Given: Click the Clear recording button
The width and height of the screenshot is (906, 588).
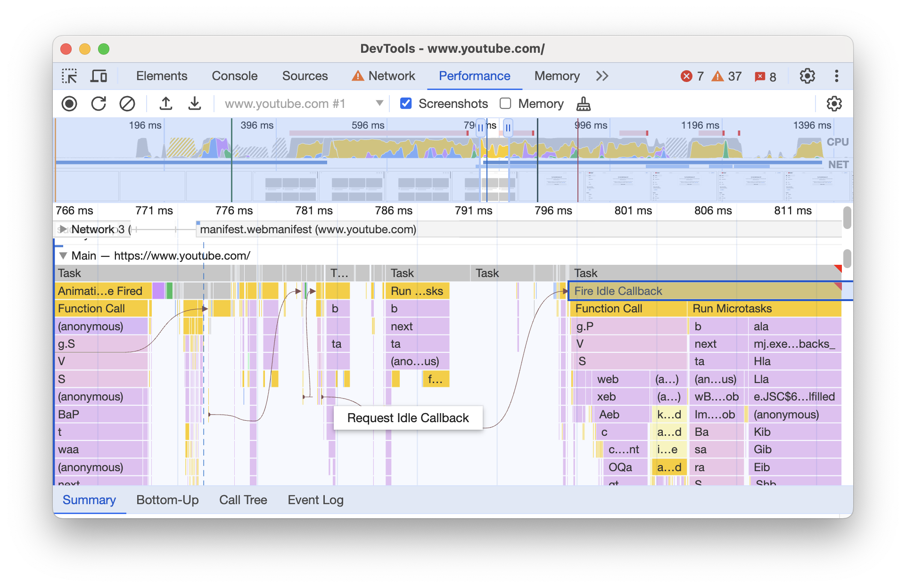Looking at the screenshot, I should pos(126,104).
